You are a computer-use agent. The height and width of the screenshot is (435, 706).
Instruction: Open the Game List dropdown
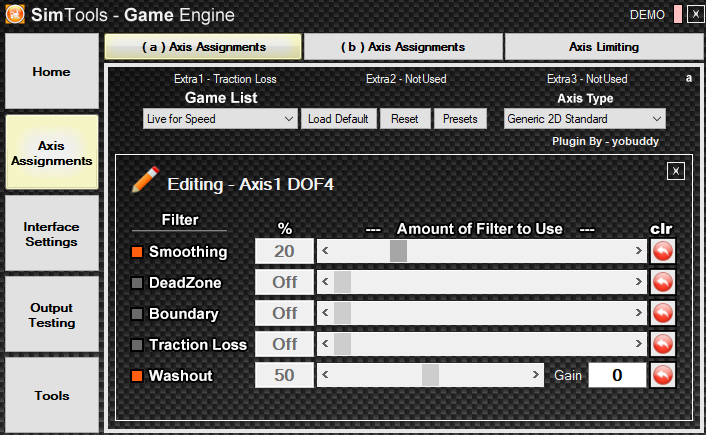pos(220,119)
